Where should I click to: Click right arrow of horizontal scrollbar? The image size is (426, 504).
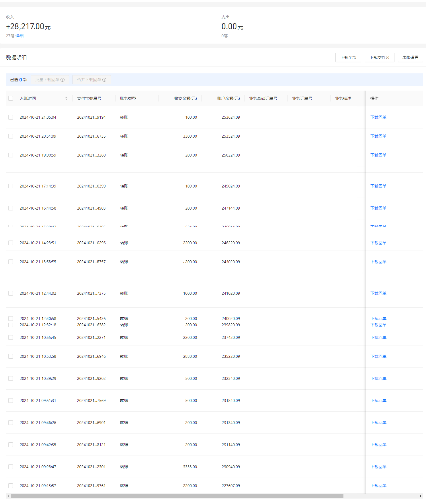(x=421, y=496)
